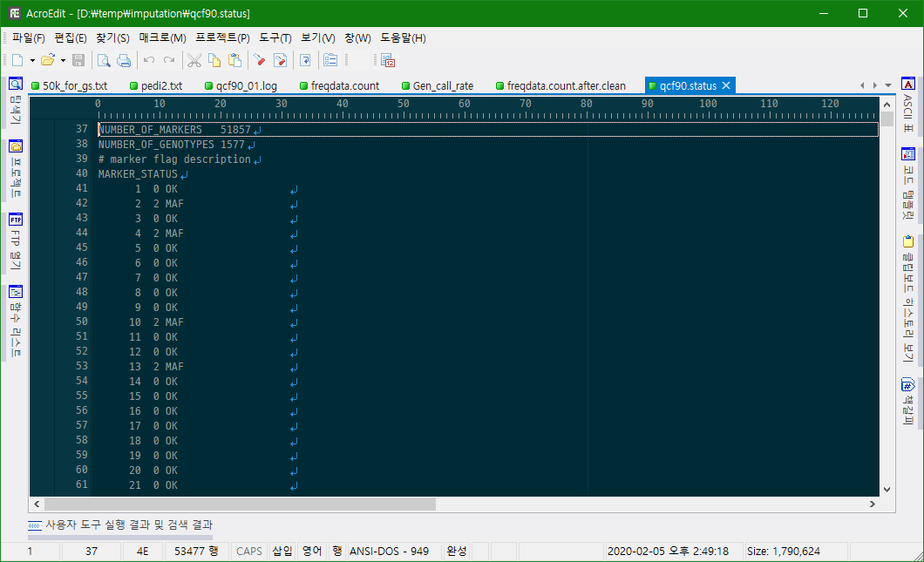
Task: Click the MARKER_STATUS line
Action: 138,174
